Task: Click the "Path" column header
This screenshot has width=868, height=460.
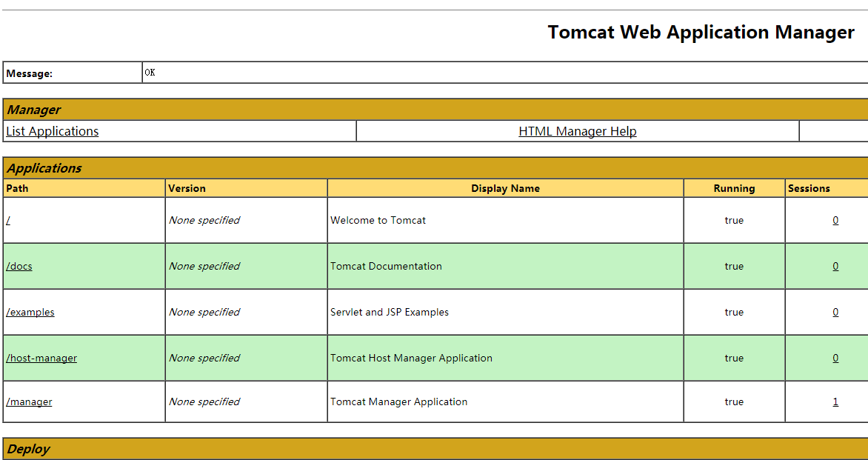Action: pyautogui.click(x=17, y=188)
